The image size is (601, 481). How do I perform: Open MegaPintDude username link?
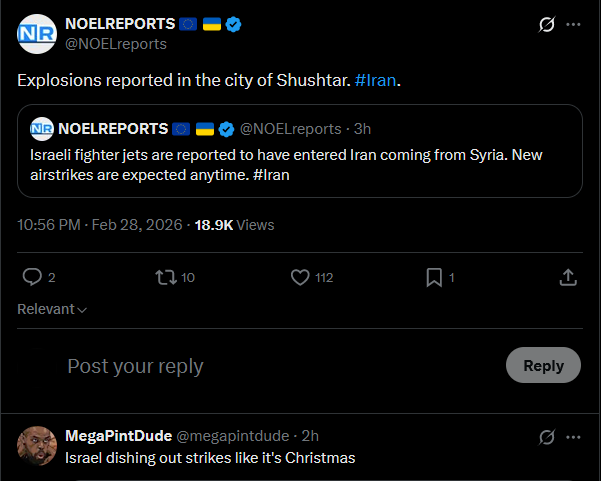point(118,436)
